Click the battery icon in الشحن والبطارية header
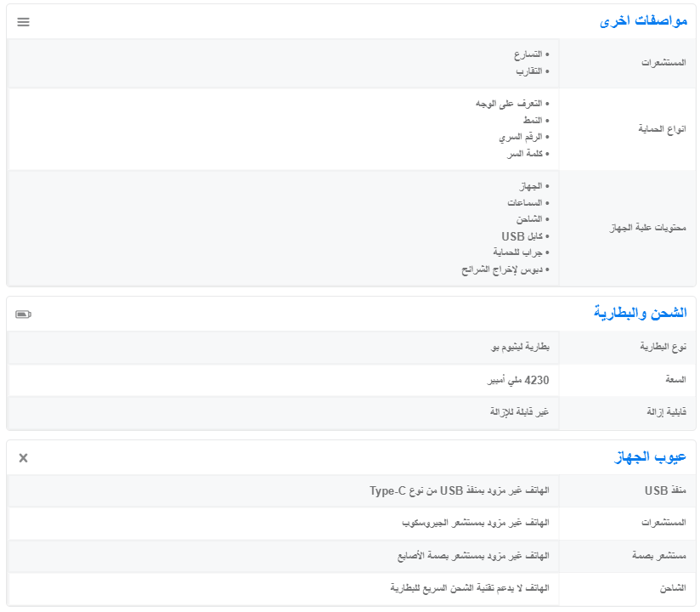The width and height of the screenshot is (700, 612). tap(23, 314)
